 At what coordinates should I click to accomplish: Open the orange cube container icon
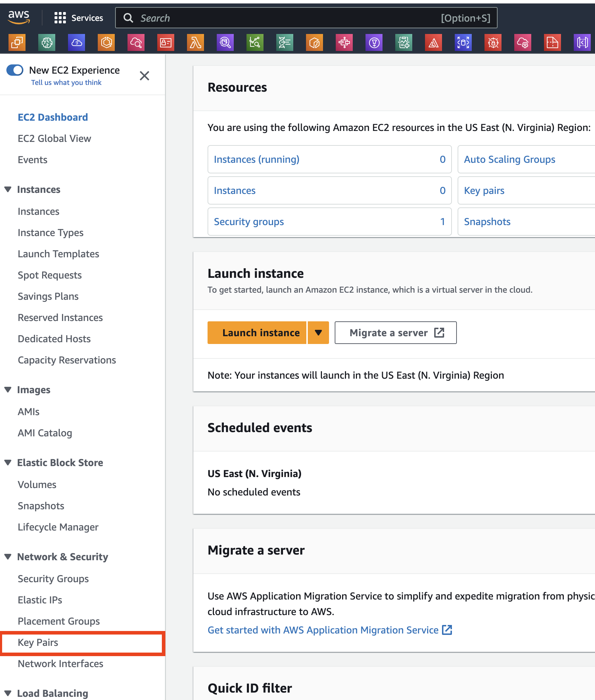point(314,43)
